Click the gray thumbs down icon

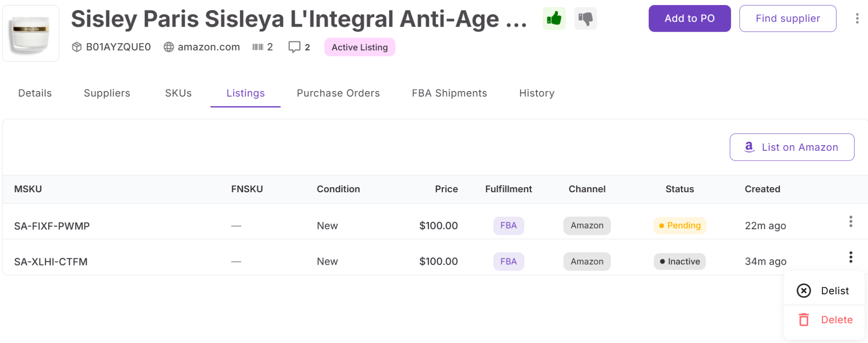(585, 19)
